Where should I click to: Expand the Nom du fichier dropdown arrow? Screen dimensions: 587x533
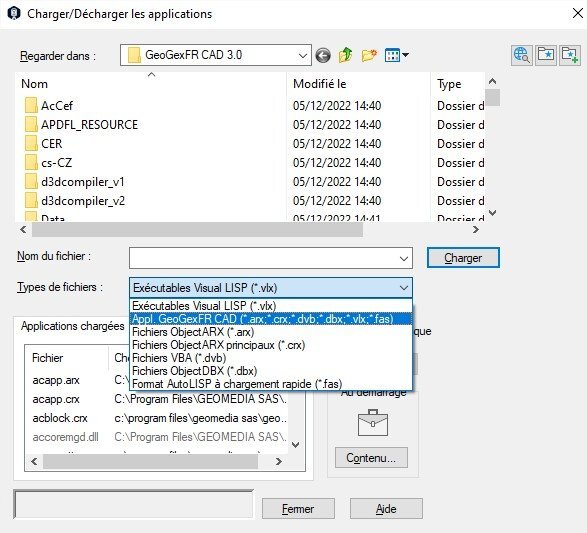[404, 258]
